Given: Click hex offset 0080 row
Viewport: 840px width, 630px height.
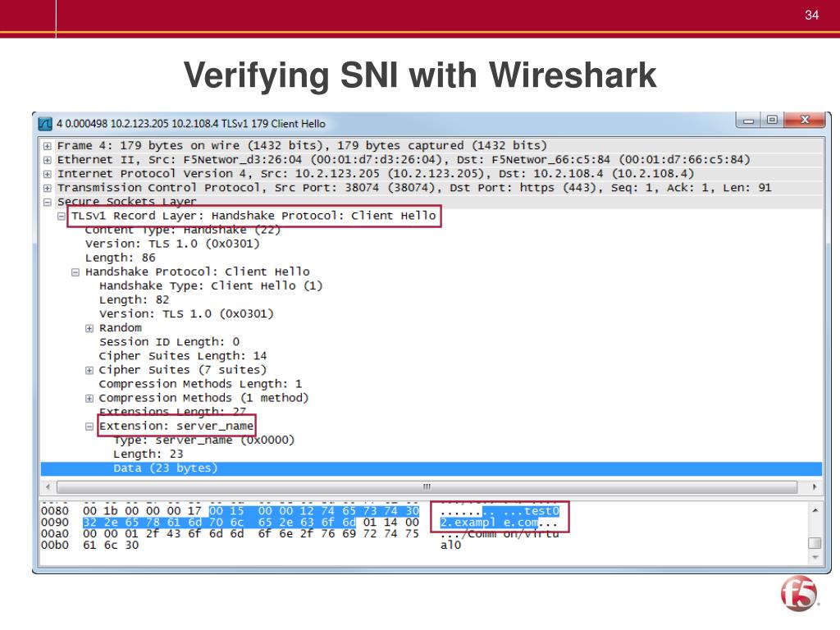Looking at the screenshot, I should pos(55,511).
